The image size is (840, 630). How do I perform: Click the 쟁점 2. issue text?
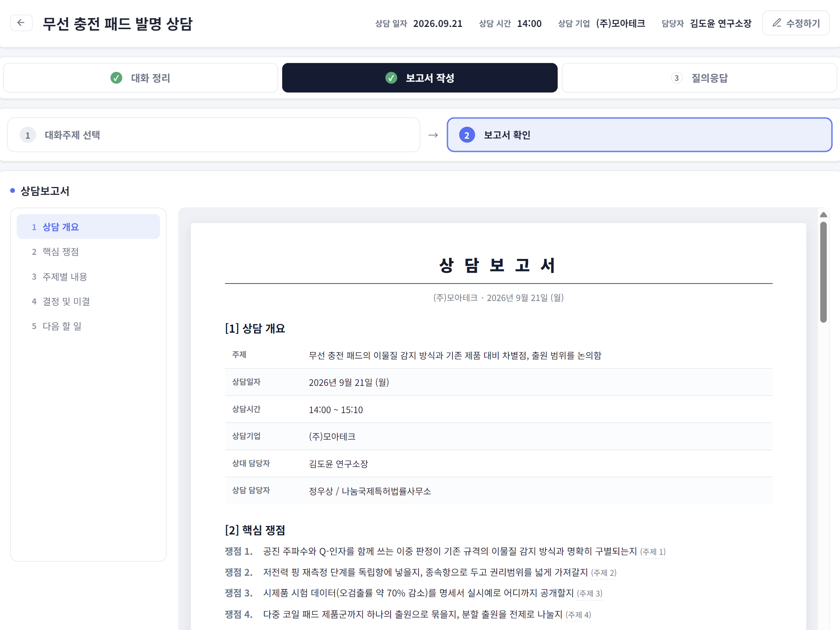(x=425, y=572)
